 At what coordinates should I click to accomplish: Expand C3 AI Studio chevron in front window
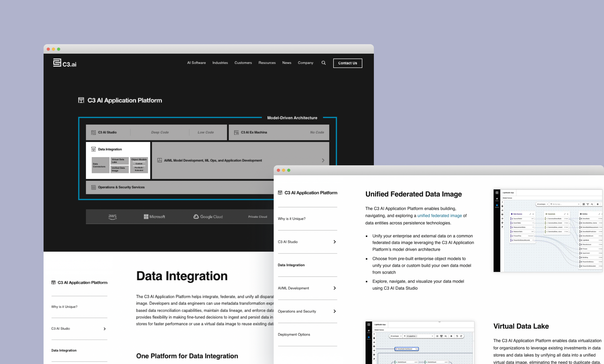point(335,242)
